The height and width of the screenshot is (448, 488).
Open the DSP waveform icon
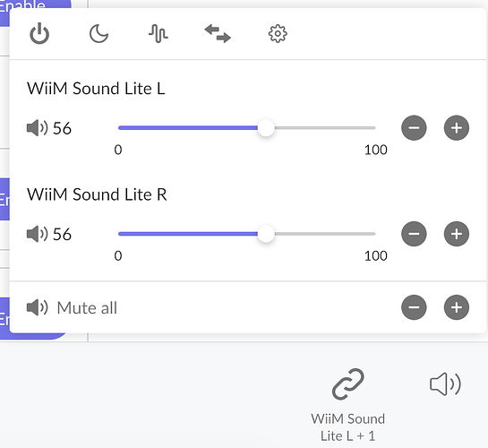pyautogui.click(x=158, y=34)
